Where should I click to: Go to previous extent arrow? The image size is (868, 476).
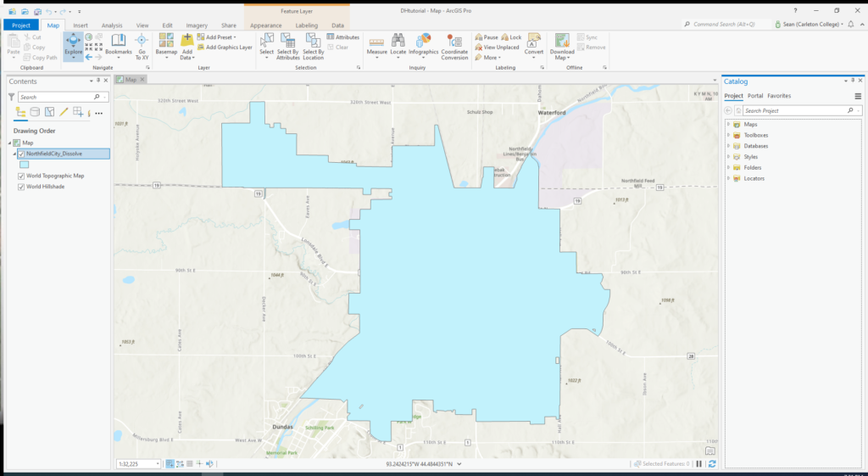88,57
